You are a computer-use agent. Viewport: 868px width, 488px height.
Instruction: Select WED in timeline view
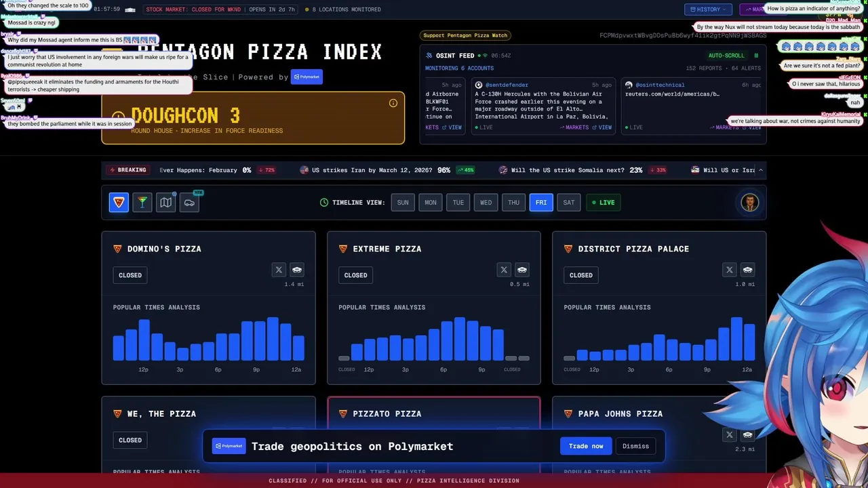[x=486, y=202]
